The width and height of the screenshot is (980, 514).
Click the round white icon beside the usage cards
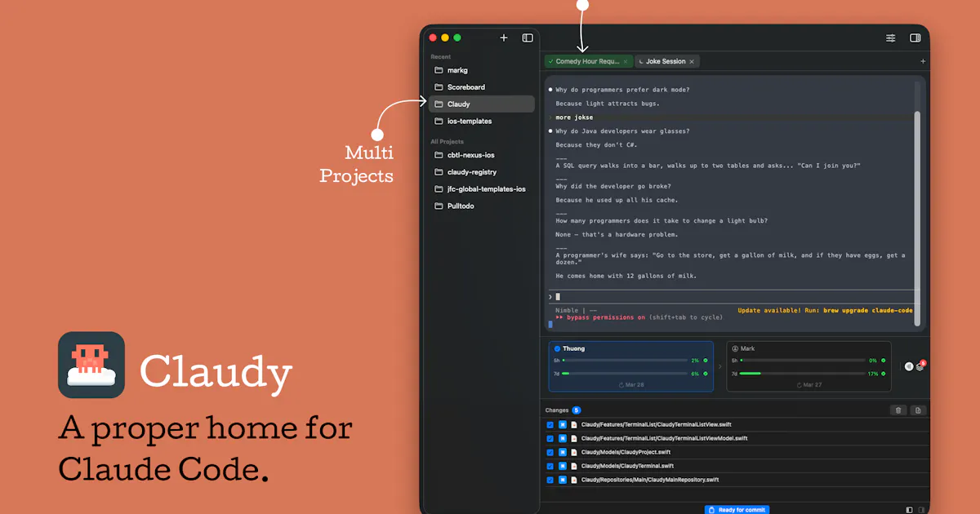909,366
